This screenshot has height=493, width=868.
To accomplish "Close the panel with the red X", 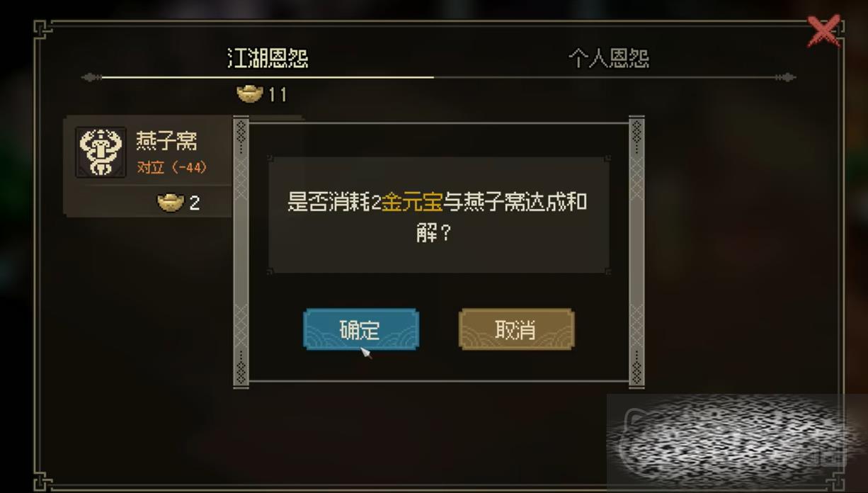I will coord(824,32).
